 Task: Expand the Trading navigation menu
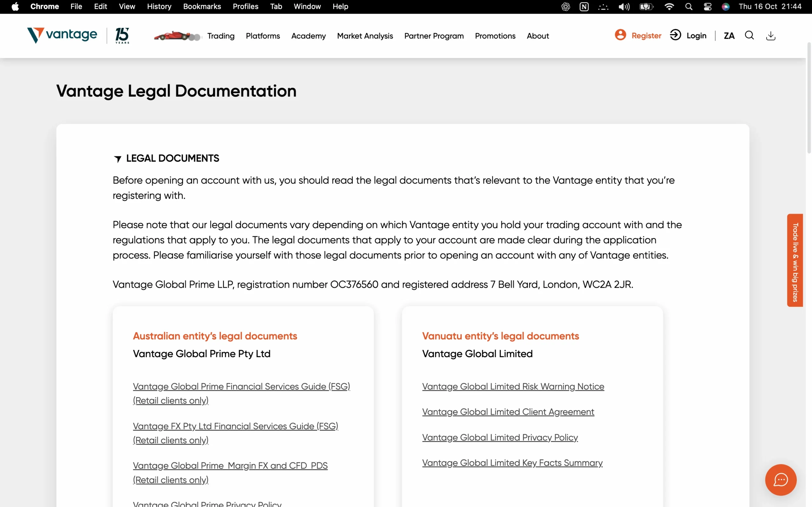pos(221,36)
